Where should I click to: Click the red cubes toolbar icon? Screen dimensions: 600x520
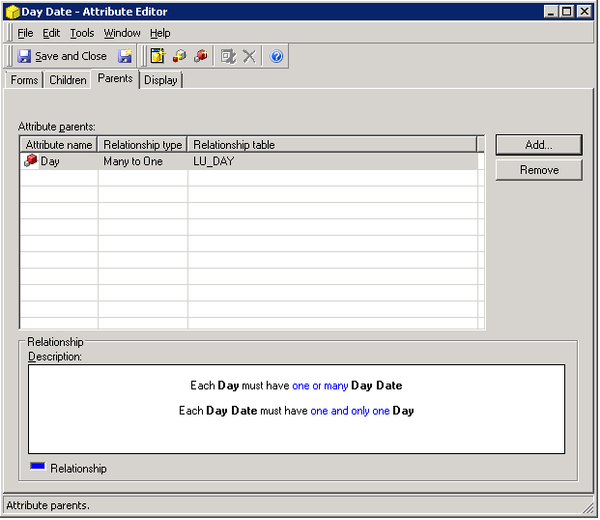tap(201, 56)
